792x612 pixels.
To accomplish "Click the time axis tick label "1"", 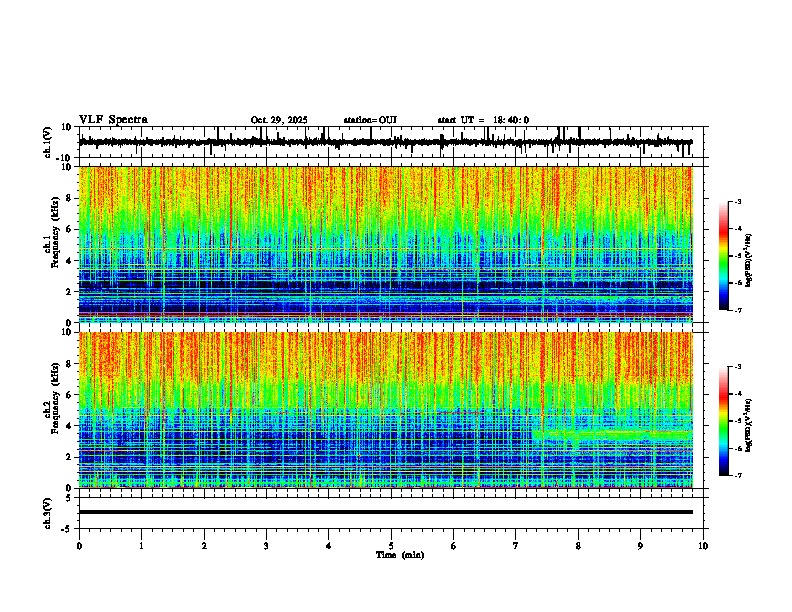I will 141,546.
